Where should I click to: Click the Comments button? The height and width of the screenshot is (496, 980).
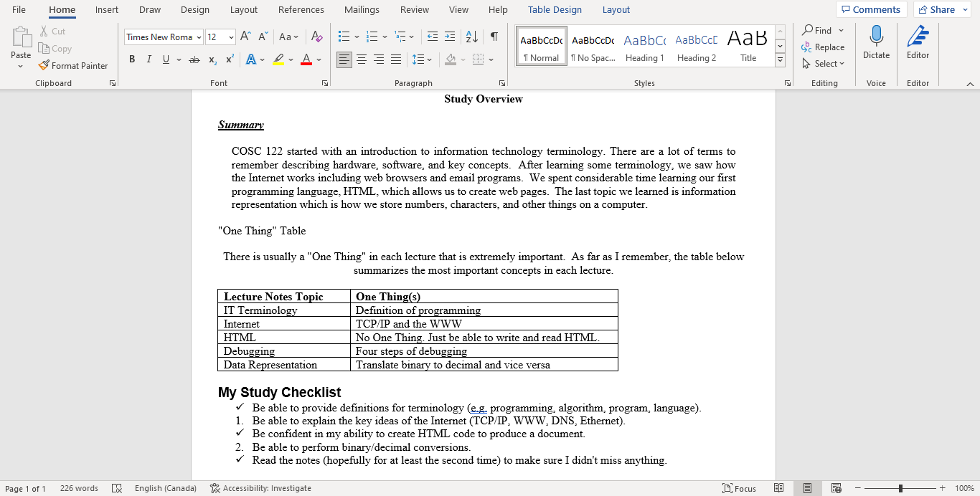[x=871, y=10]
